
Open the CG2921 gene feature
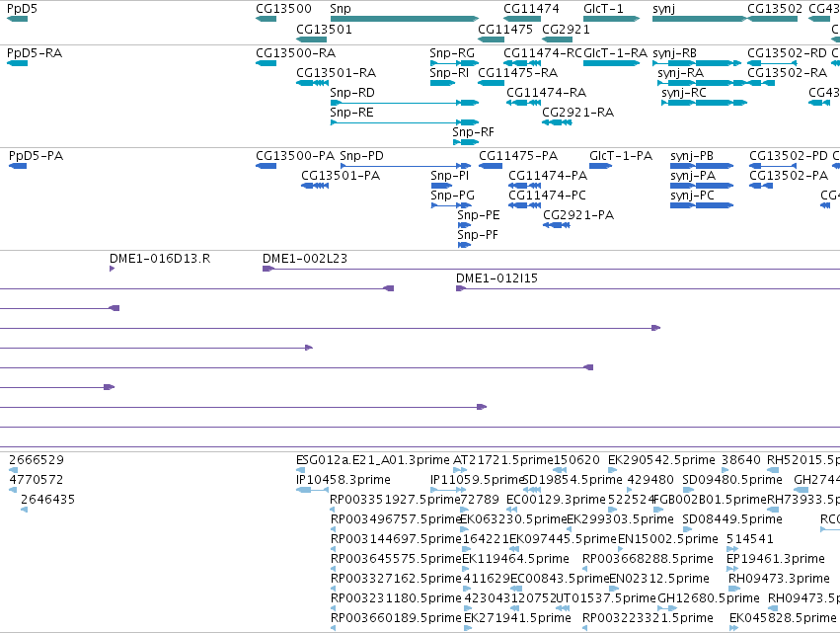point(557,40)
